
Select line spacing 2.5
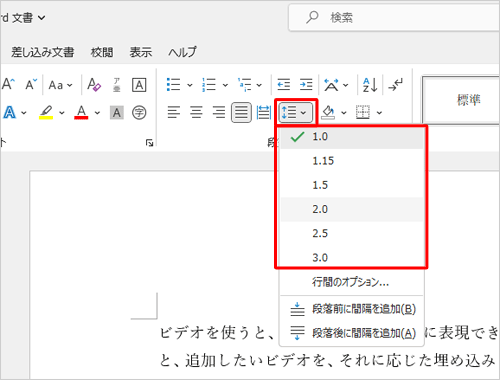coord(352,233)
